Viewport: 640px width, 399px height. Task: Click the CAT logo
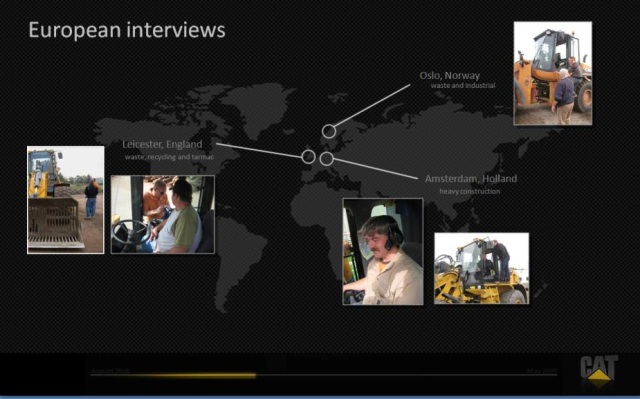tap(599, 371)
